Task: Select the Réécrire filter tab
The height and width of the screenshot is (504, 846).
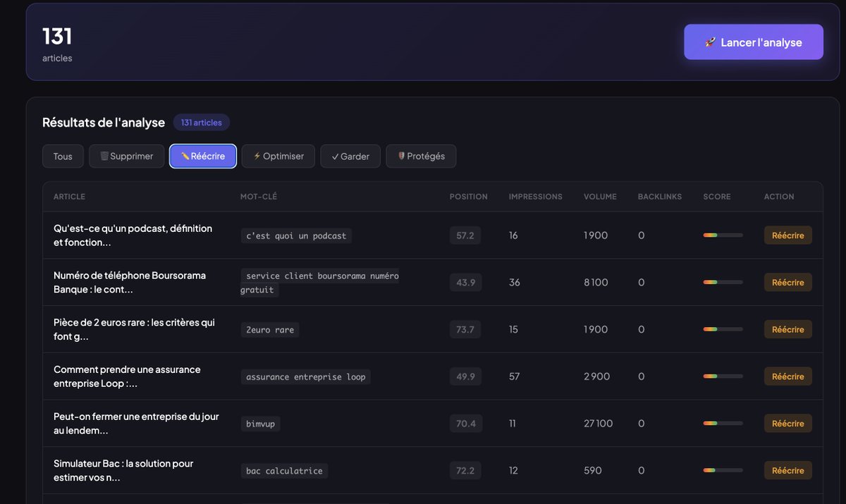Action: coord(203,156)
